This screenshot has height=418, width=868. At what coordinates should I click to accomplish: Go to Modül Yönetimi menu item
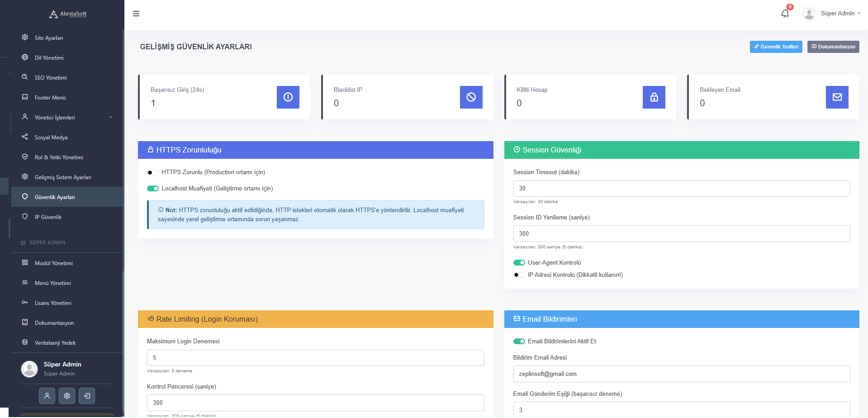pyautogui.click(x=53, y=263)
